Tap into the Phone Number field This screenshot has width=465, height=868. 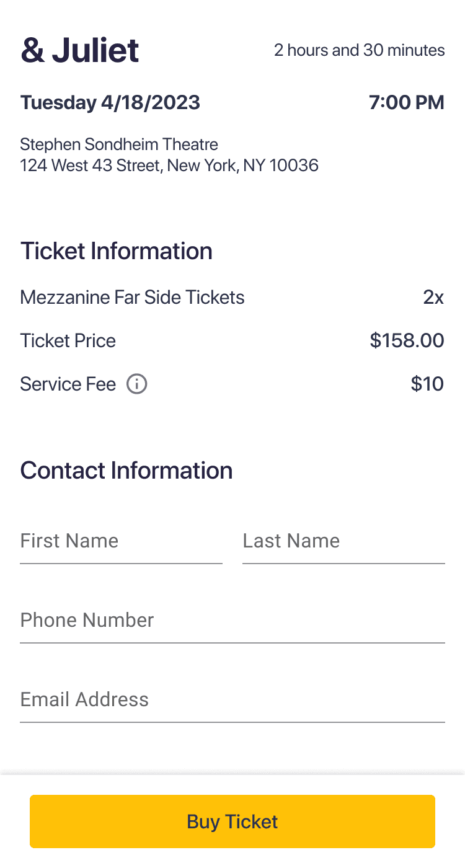click(232, 621)
